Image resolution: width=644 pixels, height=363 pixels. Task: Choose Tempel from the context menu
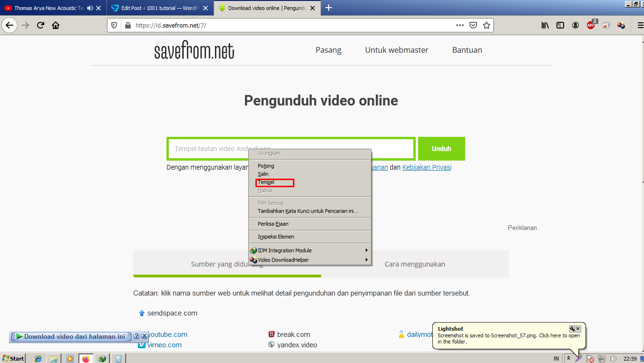tap(310, 182)
